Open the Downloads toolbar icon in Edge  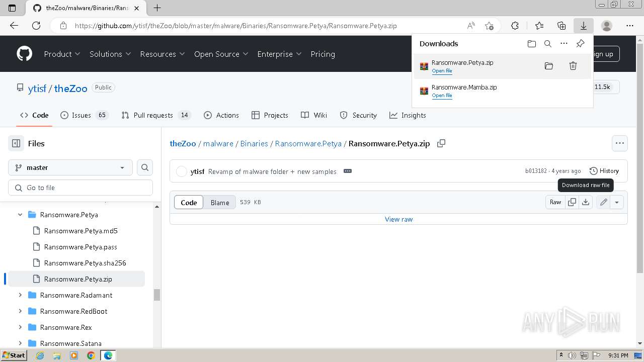(584, 26)
